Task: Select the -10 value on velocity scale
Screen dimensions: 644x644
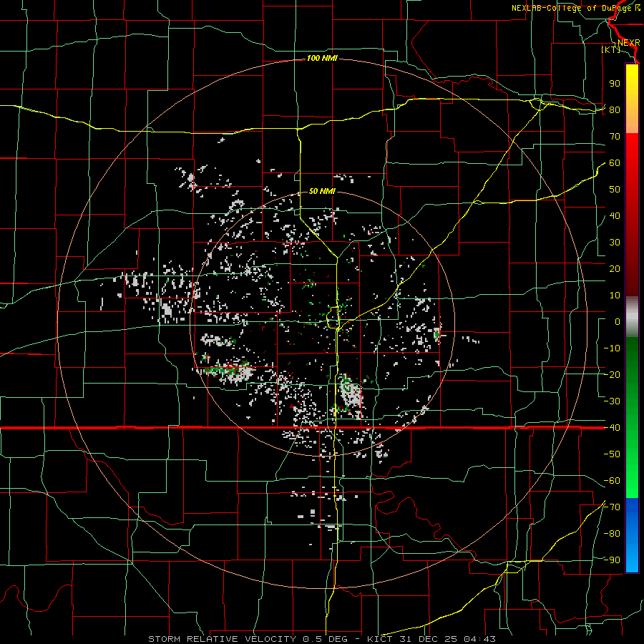Action: 612,348
